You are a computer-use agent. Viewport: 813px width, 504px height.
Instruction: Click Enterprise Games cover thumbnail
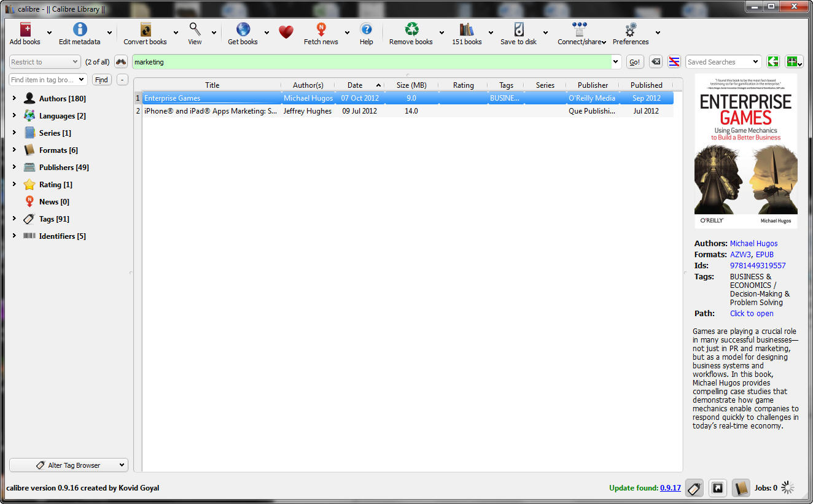click(x=746, y=151)
